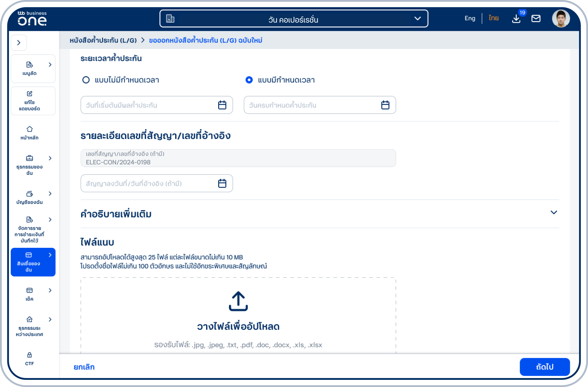
Task: Select แก้ไขแดชบอร์ด to edit dashboard
Action: point(33,101)
